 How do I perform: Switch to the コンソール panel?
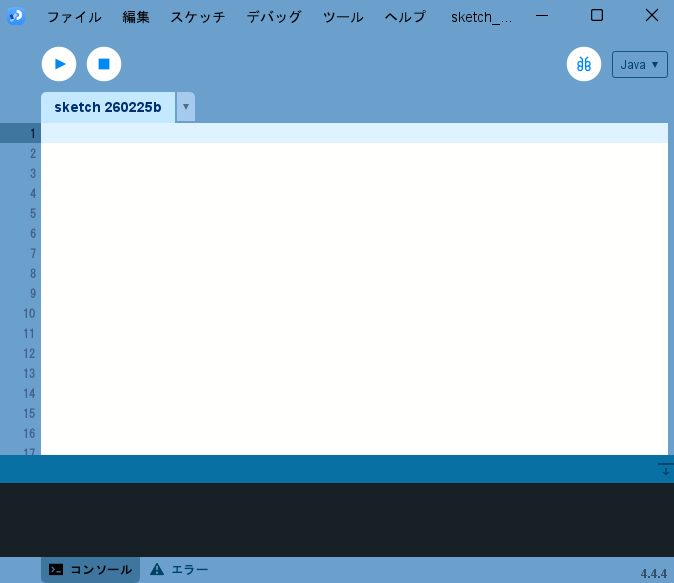point(91,570)
